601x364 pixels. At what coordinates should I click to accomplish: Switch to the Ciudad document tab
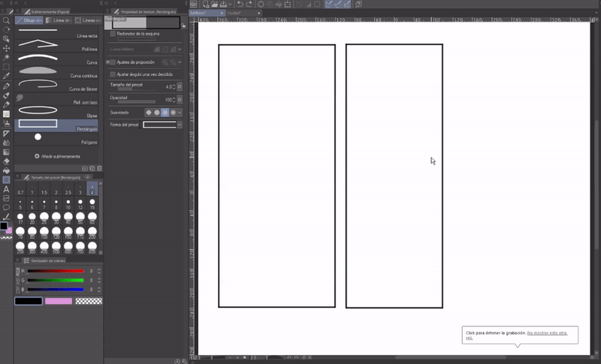[x=234, y=14]
